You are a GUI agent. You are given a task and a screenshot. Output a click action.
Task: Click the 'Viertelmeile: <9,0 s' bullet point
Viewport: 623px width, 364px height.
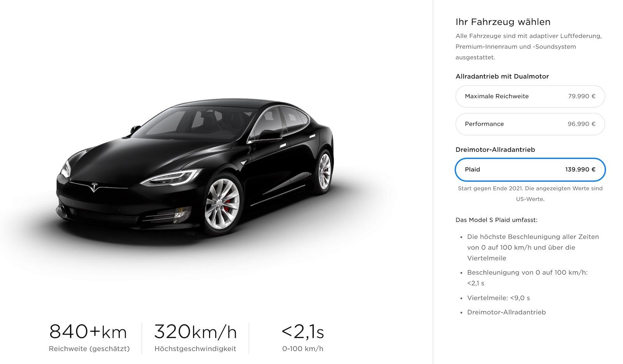pos(498,298)
